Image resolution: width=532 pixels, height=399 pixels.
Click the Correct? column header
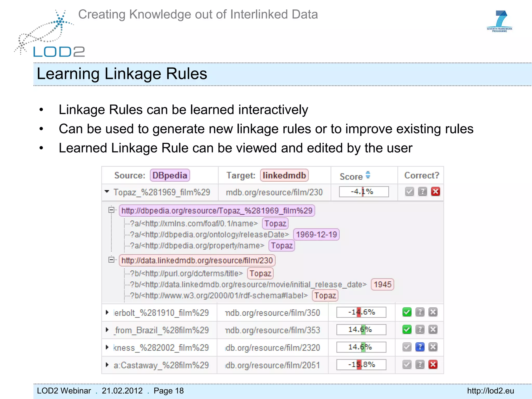422,175
